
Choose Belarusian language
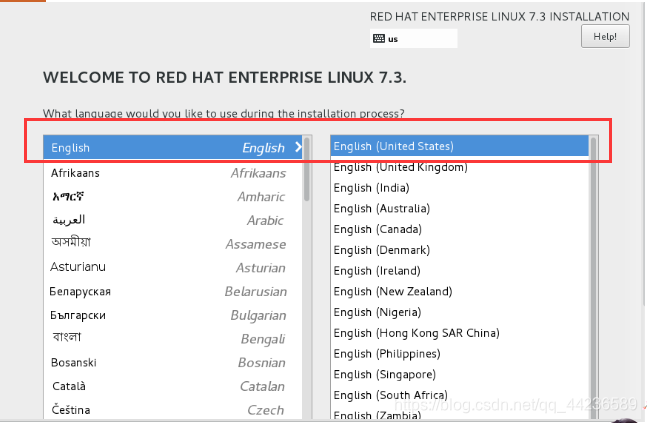pos(173,291)
